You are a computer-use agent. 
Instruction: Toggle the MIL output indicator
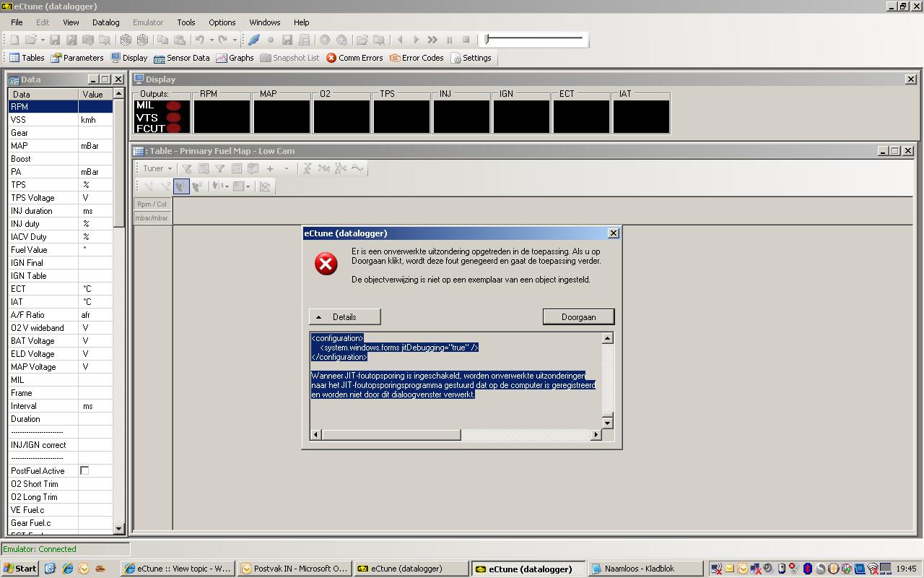[x=173, y=105]
